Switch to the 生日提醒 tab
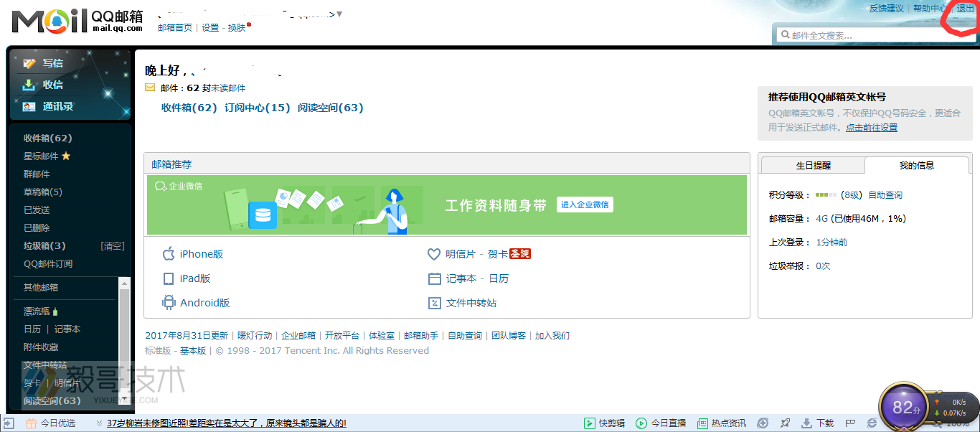Screen dimensions: 980x432 (x=813, y=165)
